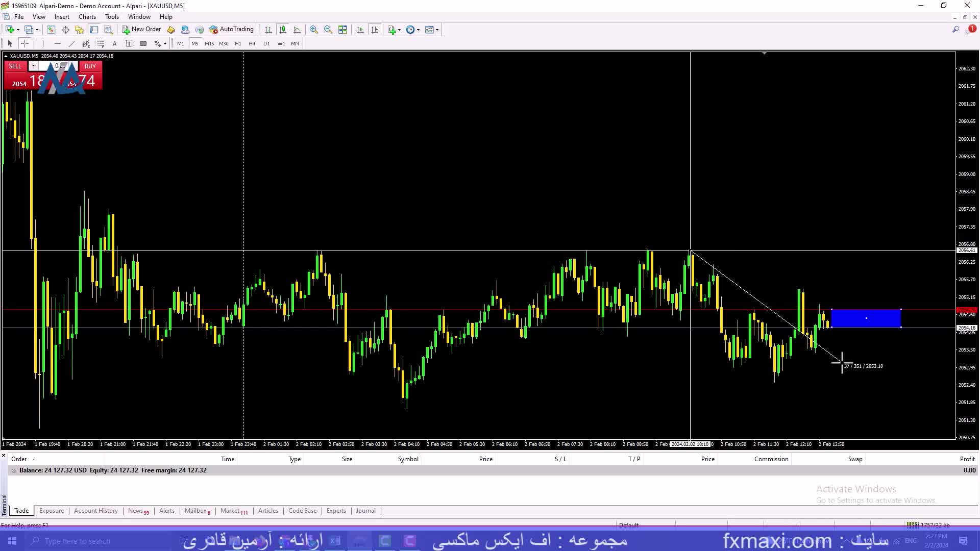The image size is (980, 551).
Task: Click the tile windows icon
Action: [x=343, y=30]
